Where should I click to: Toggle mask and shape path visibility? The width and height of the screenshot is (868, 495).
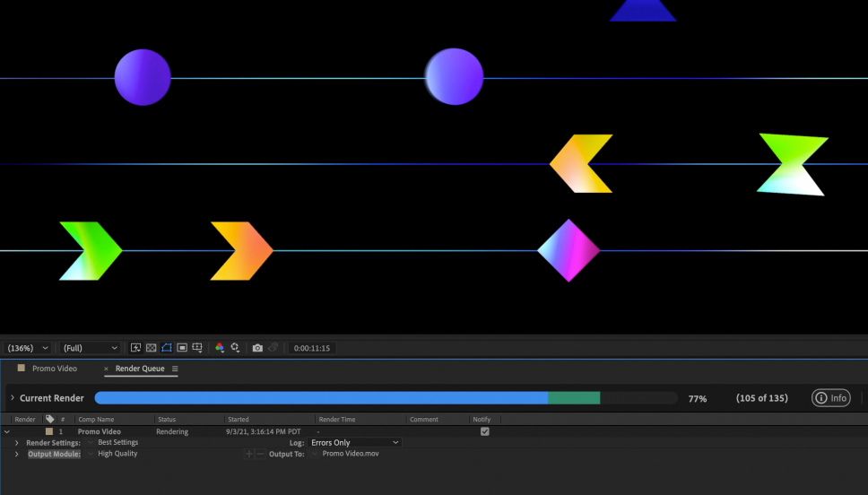pos(167,348)
